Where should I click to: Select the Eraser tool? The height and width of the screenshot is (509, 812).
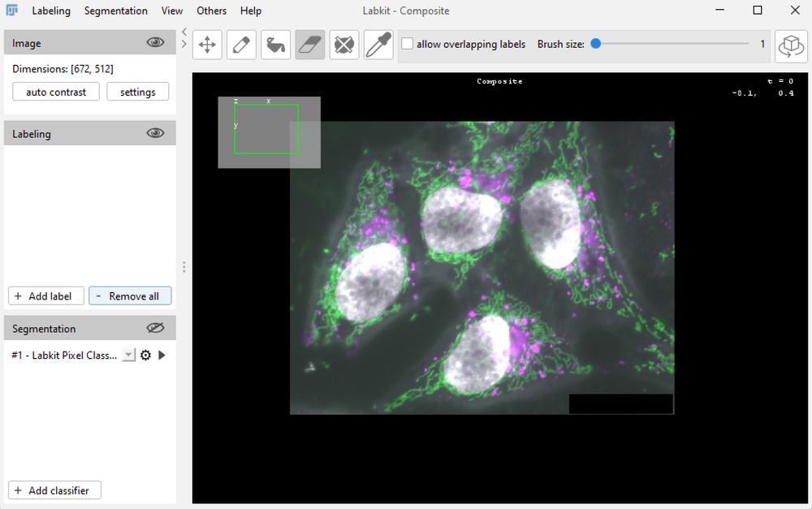[x=310, y=45]
